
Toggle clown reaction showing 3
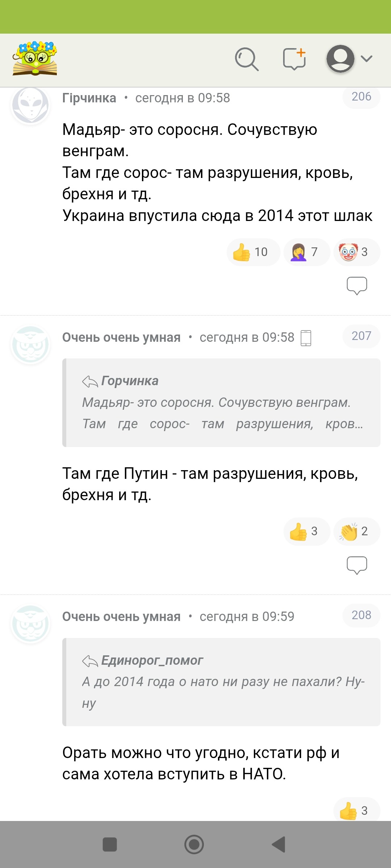click(x=356, y=252)
